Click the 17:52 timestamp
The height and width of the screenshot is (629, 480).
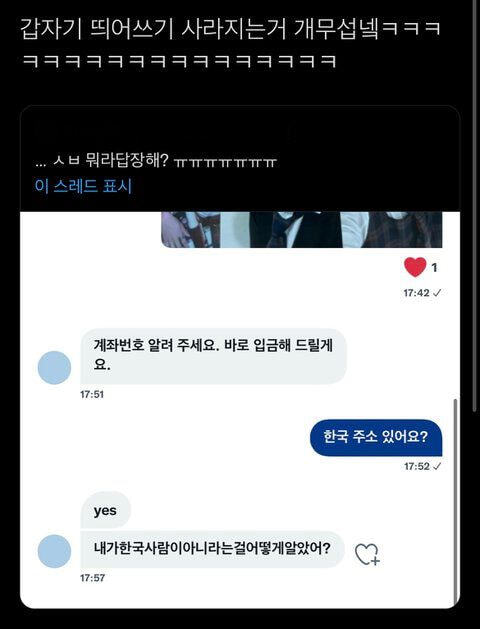pos(417,467)
